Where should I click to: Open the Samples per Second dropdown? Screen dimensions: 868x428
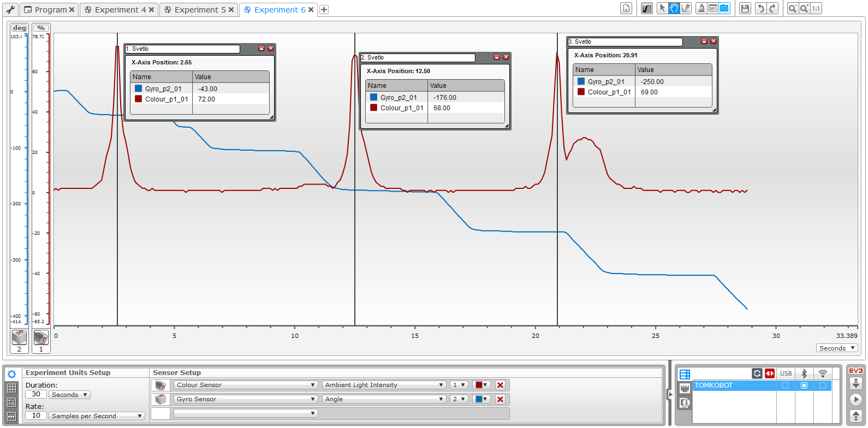click(x=97, y=416)
